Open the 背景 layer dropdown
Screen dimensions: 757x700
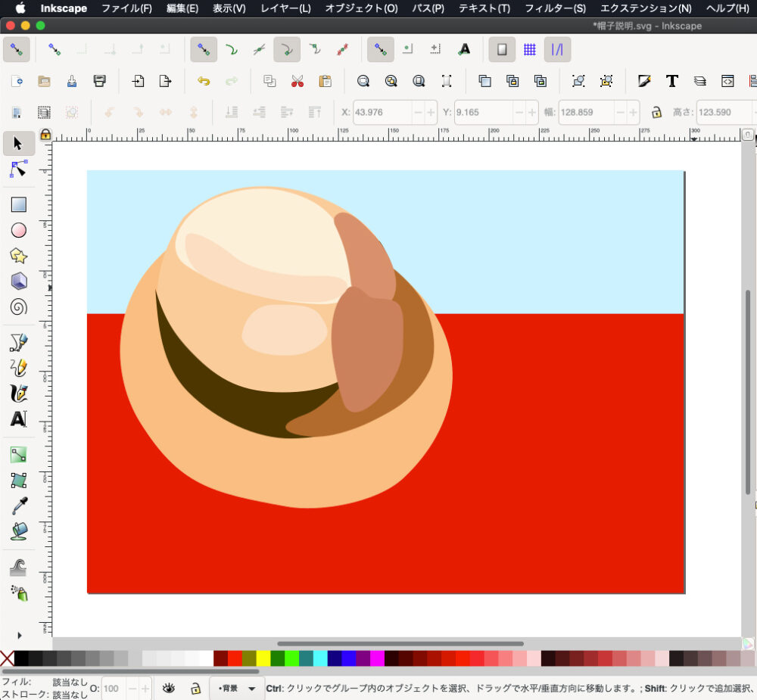tap(237, 689)
